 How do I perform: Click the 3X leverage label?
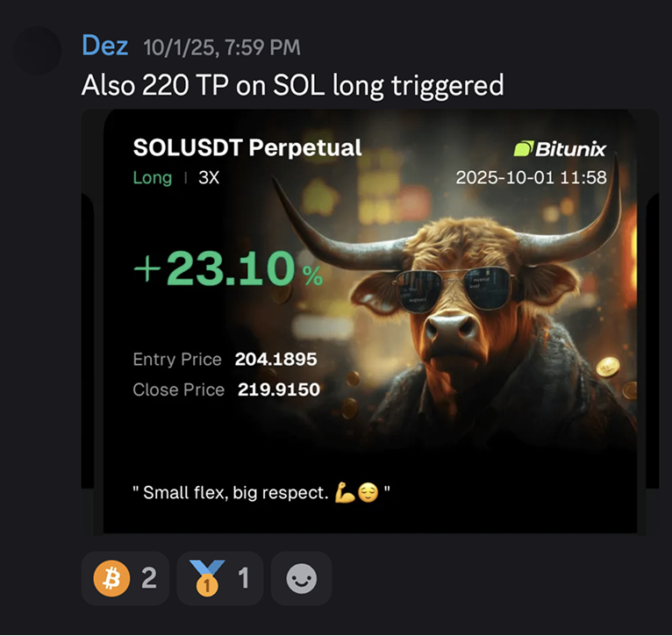(209, 177)
